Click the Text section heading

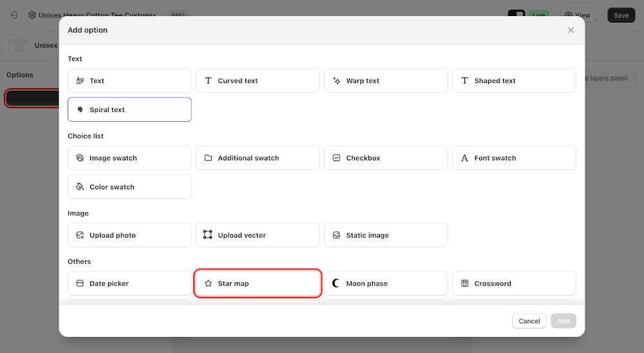point(75,59)
